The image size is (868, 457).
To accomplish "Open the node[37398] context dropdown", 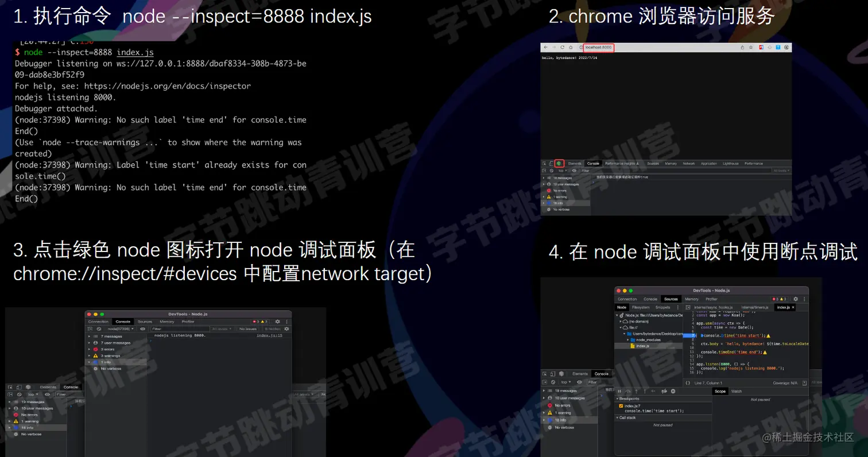I will click(121, 329).
